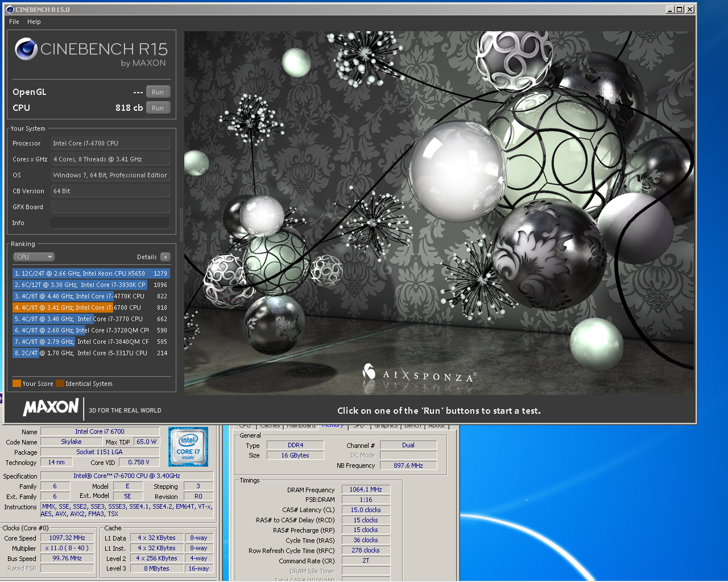Select highlighted ranking row i7-6700 CPU
Image resolution: width=728 pixels, height=582 pixels.
pos(91,307)
